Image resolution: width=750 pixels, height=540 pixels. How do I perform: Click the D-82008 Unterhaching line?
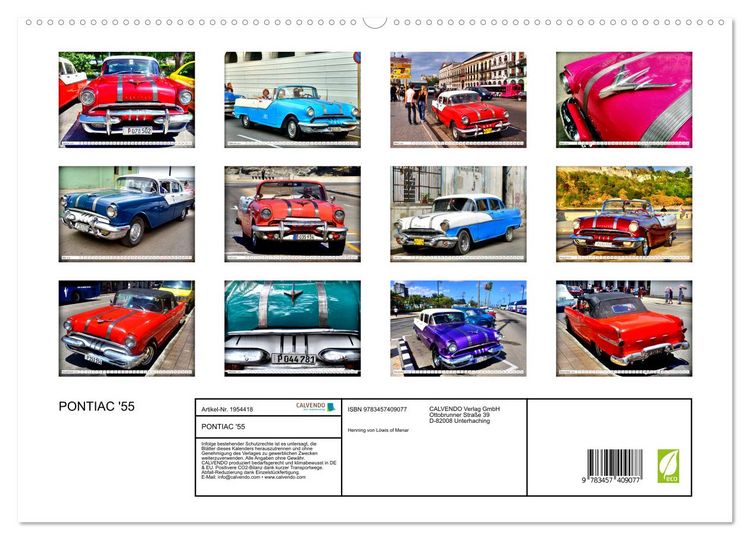459,421
